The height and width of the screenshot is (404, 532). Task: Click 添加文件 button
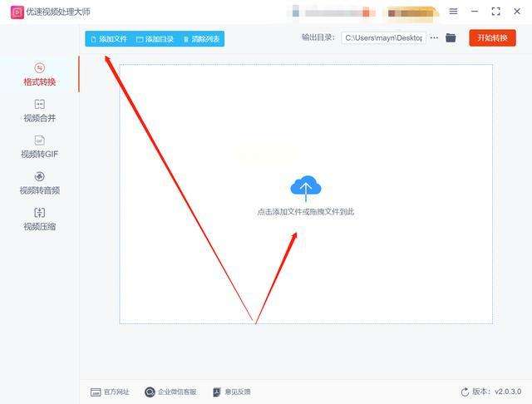[x=109, y=39]
